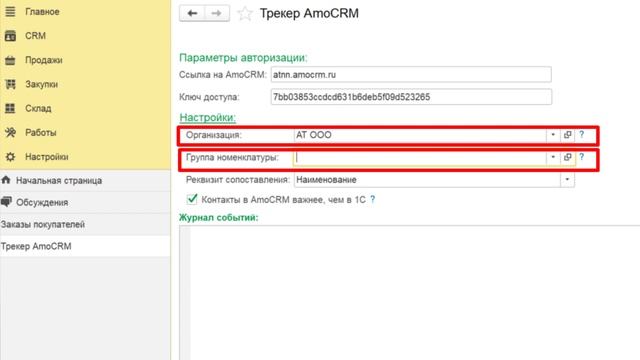Click the chat icon beside Обсуждения
640x360 pixels.
coord(6,202)
